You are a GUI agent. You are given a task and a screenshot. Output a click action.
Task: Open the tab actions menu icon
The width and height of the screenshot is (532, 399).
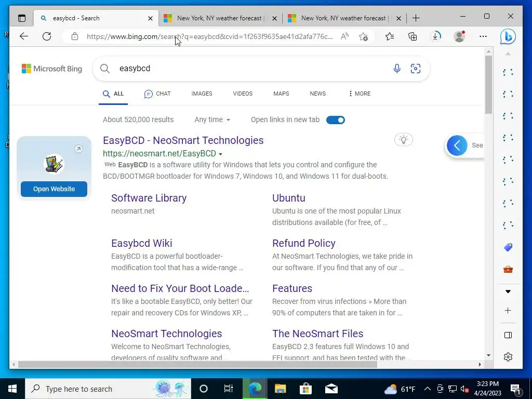coord(22,18)
